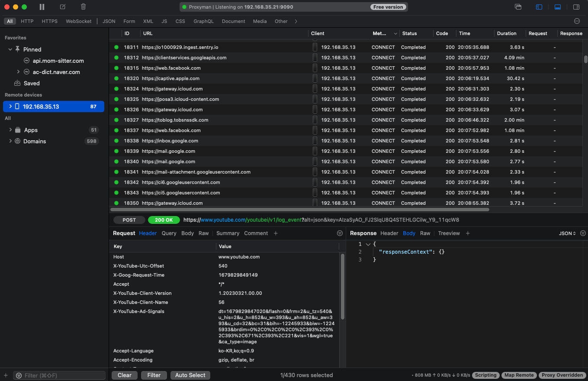588x381 pixels.
Task: Toggle the right side panel visibility
Action: (576, 7)
